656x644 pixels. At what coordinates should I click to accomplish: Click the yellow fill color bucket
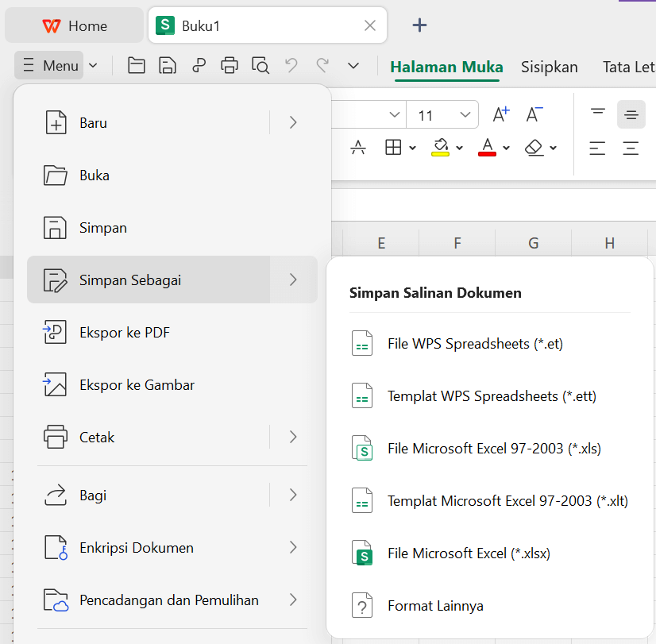440,148
